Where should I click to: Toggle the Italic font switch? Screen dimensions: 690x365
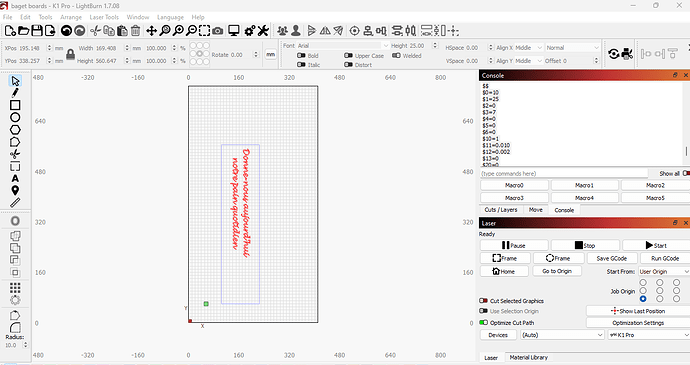click(301, 65)
